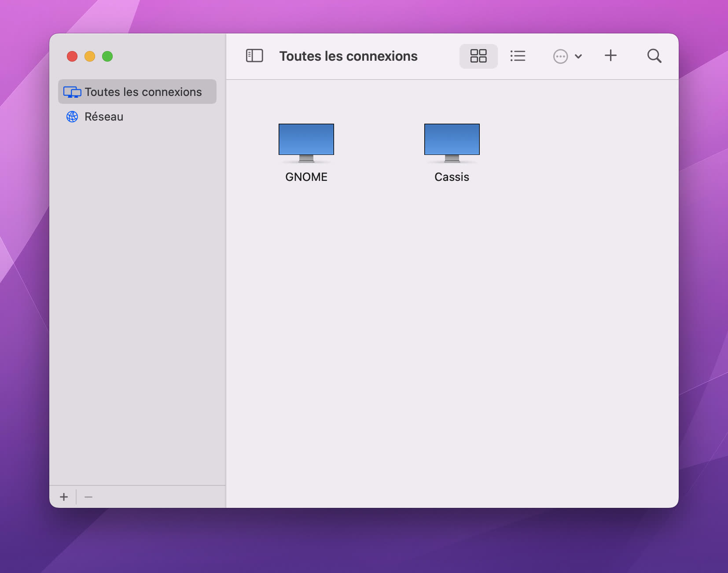The image size is (728, 573).
Task: Add a new connection with plus button
Action: (x=64, y=496)
